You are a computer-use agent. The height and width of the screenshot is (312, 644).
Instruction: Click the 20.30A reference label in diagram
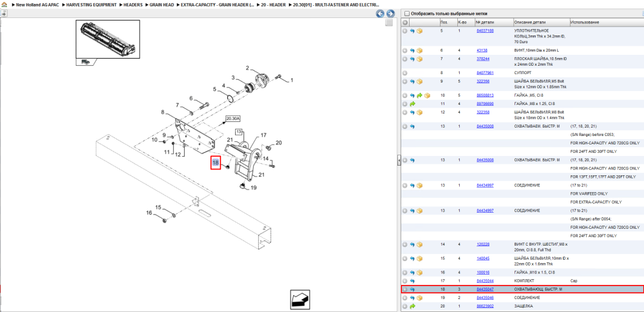pyautogui.click(x=232, y=119)
